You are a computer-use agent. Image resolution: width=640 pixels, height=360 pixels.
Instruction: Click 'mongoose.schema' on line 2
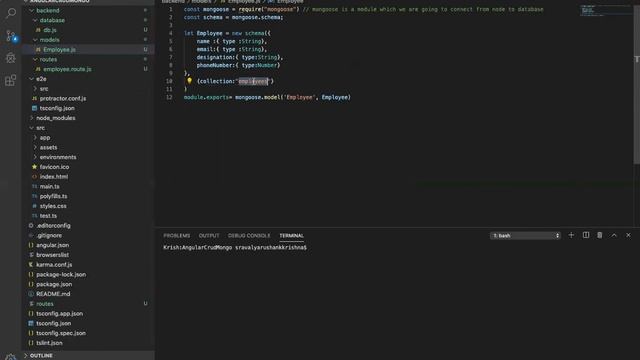point(256,18)
